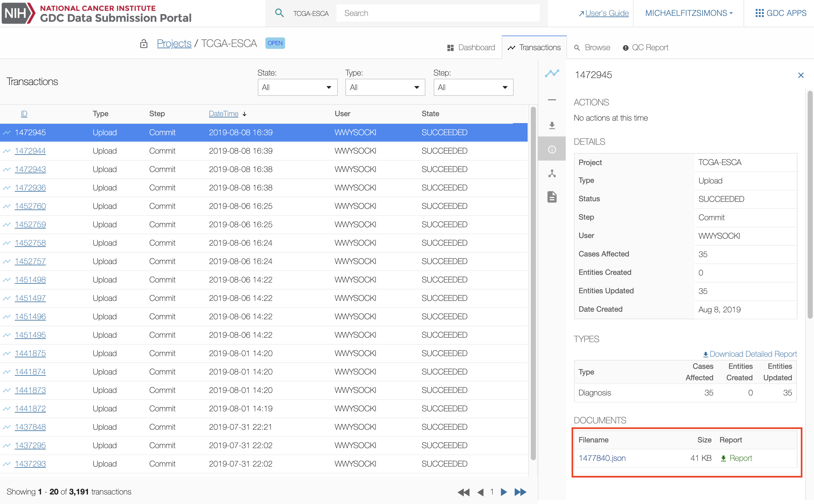Image resolution: width=814 pixels, height=504 pixels.
Task: Click the lock icon beside Projects breadcrumb
Action: 144,44
